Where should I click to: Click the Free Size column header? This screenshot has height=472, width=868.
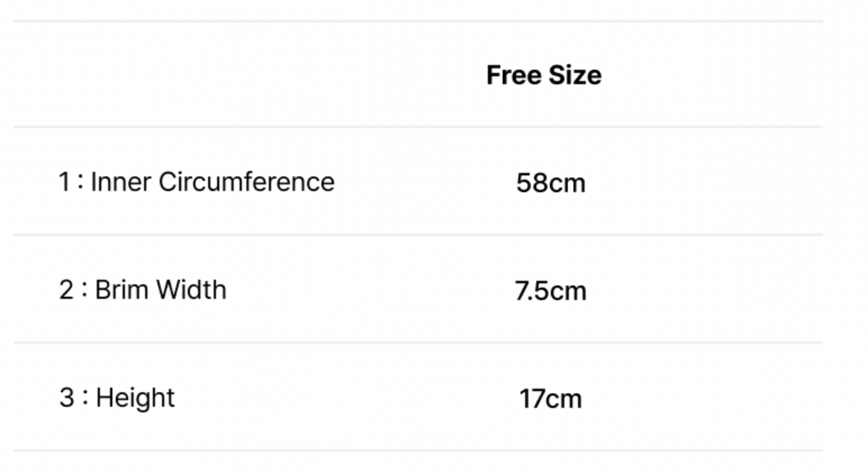click(x=544, y=75)
